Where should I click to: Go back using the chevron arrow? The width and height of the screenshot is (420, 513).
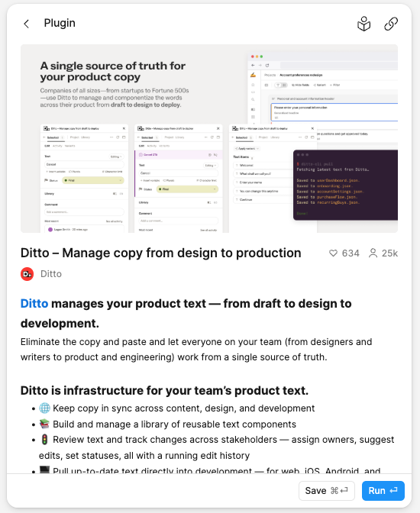point(27,24)
